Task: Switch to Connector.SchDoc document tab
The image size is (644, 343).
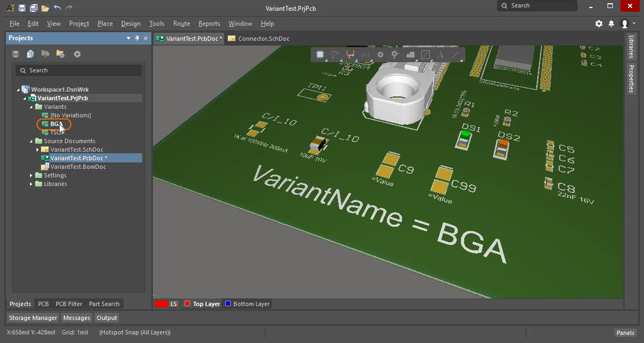Action: [259, 39]
